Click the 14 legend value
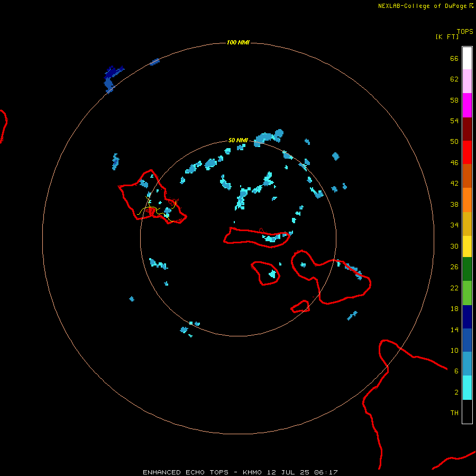 pyautogui.click(x=454, y=329)
